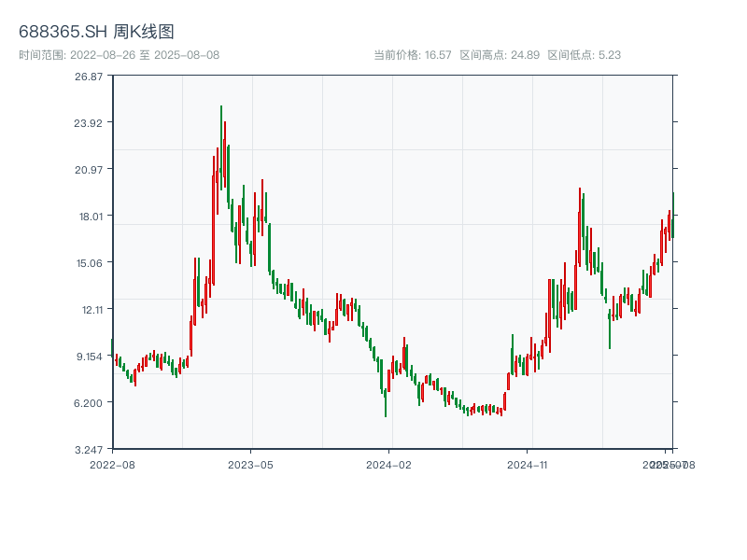Click the first candle at the chart's left edge

tap(112, 347)
